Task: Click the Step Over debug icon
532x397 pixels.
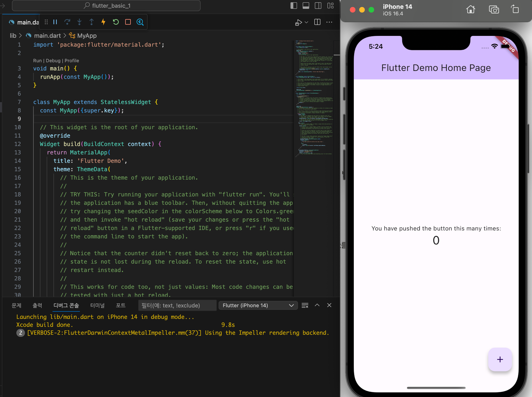Action: [x=67, y=22]
